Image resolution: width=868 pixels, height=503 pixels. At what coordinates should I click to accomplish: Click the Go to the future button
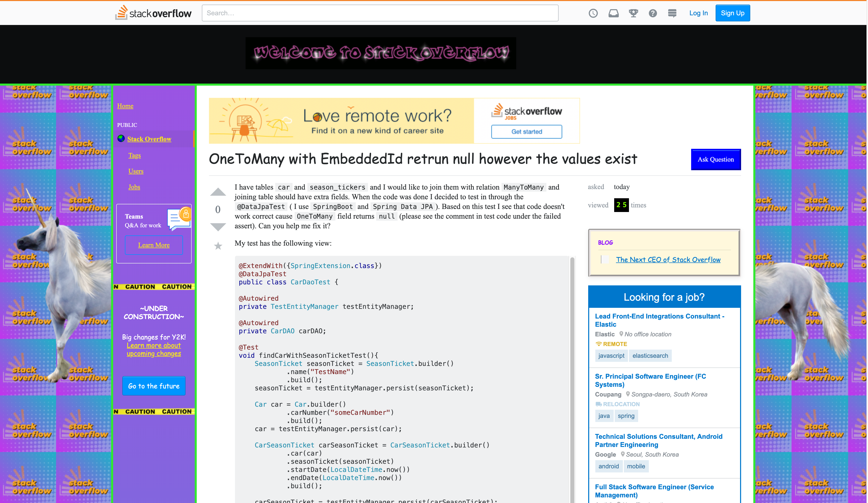(x=154, y=386)
